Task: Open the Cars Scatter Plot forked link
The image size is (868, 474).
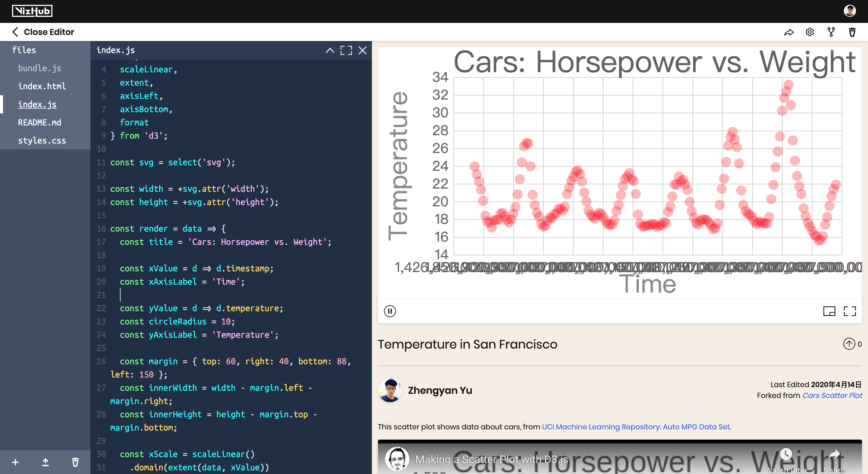Action: pos(832,395)
